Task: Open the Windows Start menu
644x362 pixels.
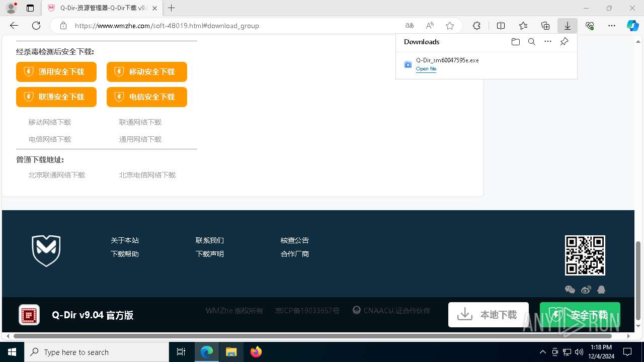Action: [12, 352]
